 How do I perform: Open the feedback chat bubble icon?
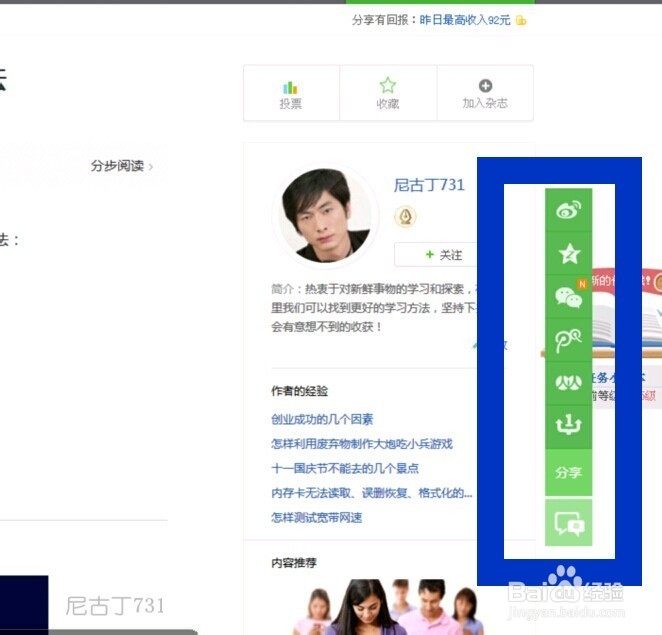coord(568,523)
